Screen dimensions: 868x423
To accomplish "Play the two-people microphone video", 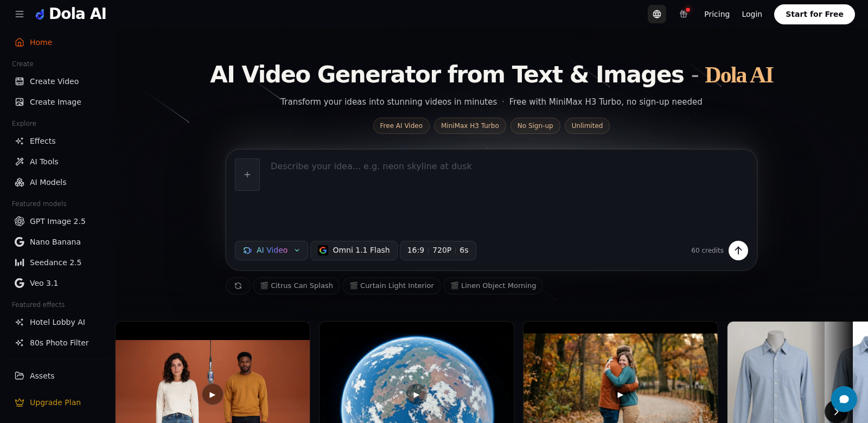I will click(213, 394).
